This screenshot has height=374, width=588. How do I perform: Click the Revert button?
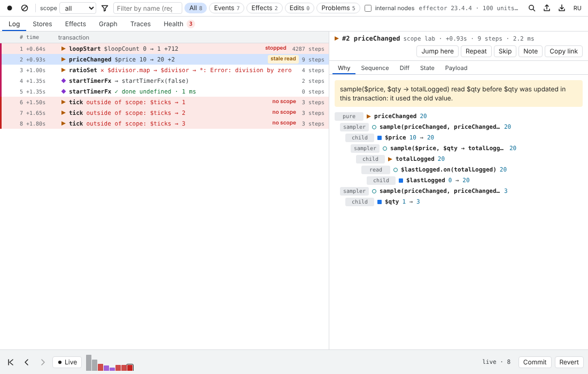pyautogui.click(x=569, y=362)
